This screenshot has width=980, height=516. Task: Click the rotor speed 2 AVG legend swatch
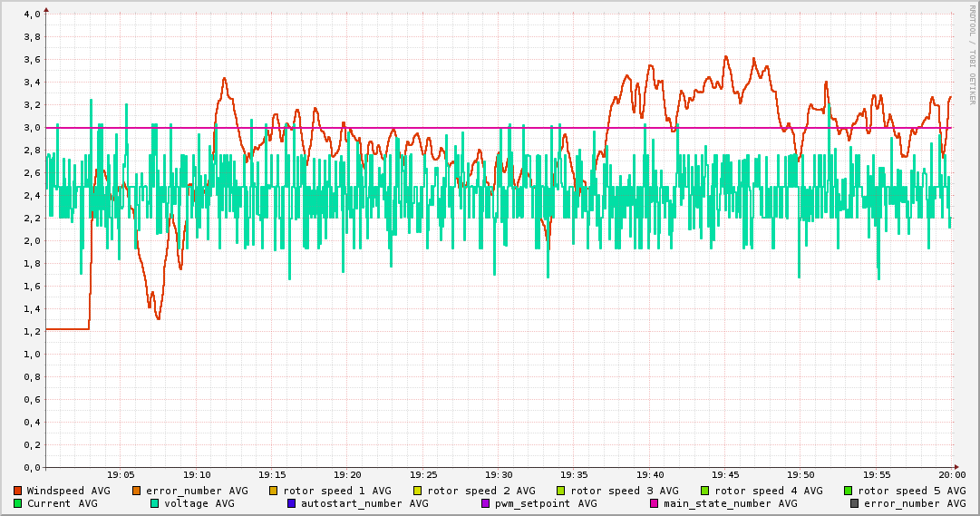tap(418, 491)
